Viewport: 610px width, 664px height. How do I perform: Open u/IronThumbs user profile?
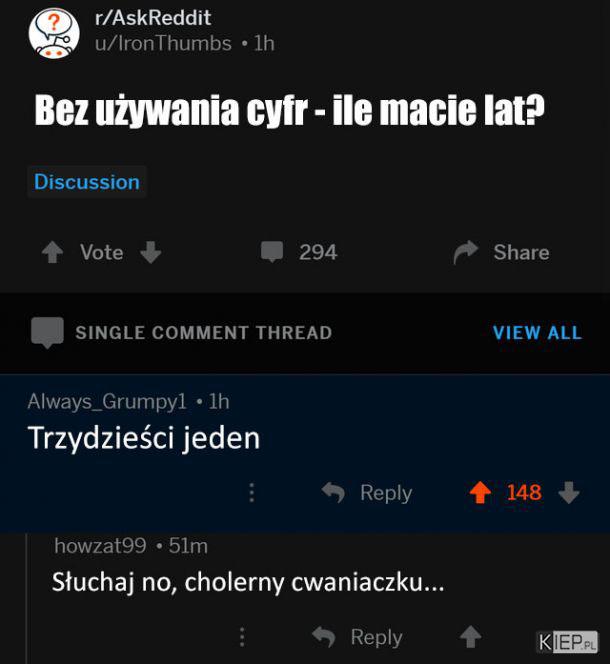pyautogui.click(x=163, y=44)
